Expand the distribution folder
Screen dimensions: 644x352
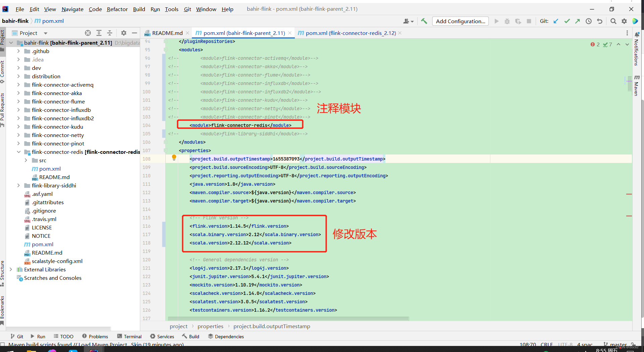[18, 76]
